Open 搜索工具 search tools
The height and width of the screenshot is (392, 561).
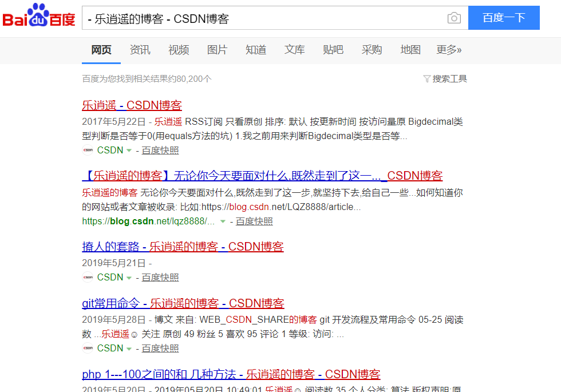[x=449, y=79]
